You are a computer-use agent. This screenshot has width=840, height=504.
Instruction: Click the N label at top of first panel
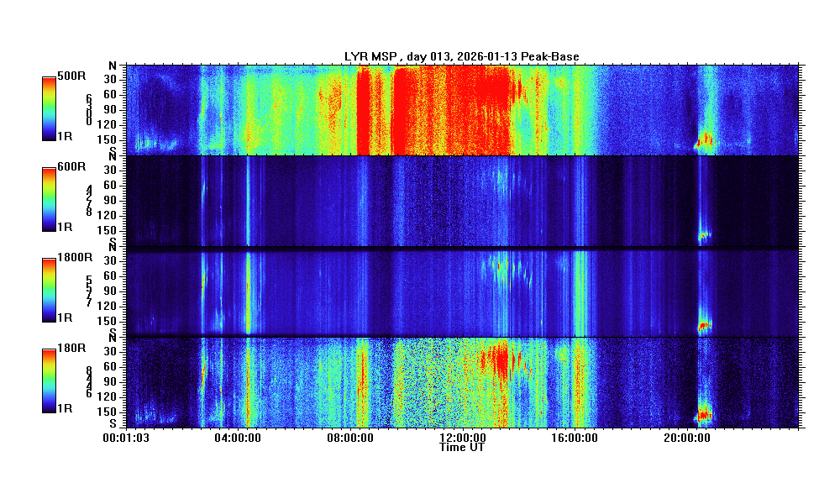(x=112, y=66)
